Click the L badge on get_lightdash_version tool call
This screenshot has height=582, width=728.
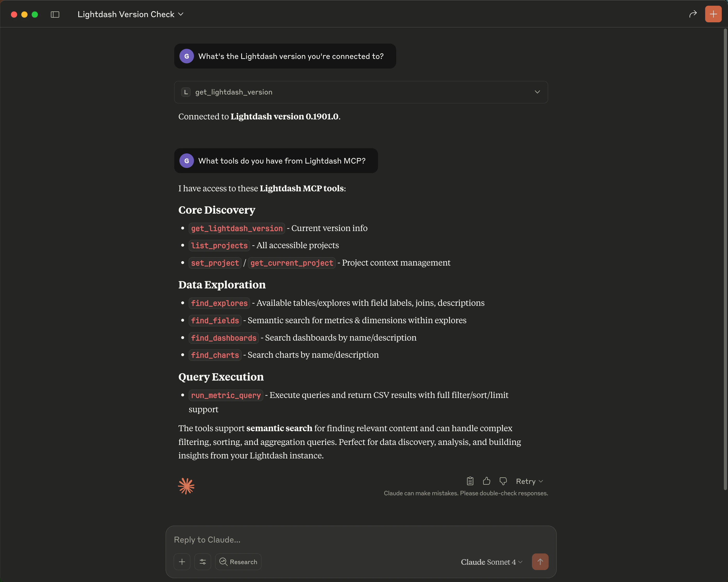point(186,92)
